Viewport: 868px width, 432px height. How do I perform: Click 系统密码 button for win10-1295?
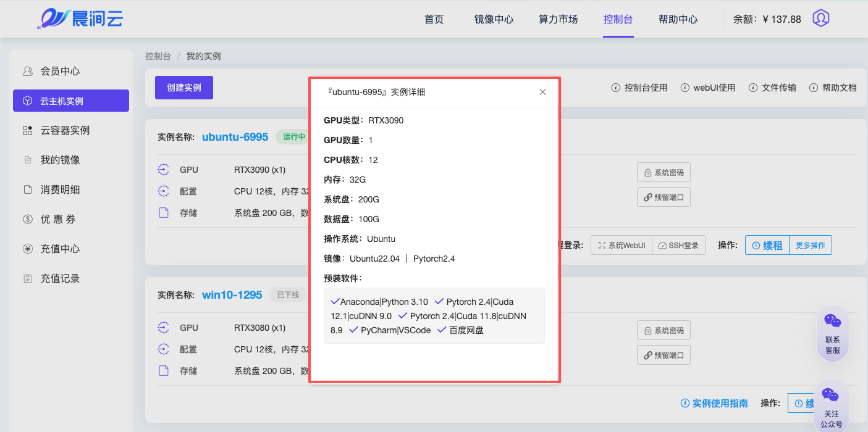pyautogui.click(x=664, y=330)
